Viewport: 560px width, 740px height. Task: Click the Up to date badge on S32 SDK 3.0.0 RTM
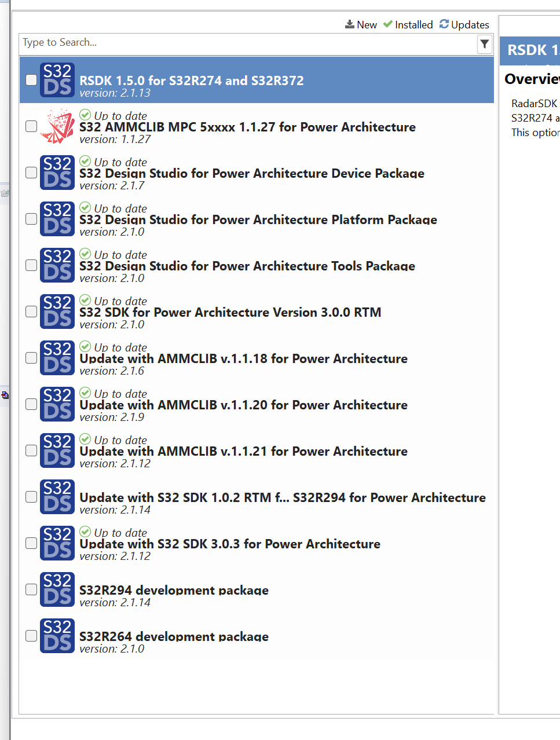point(113,301)
